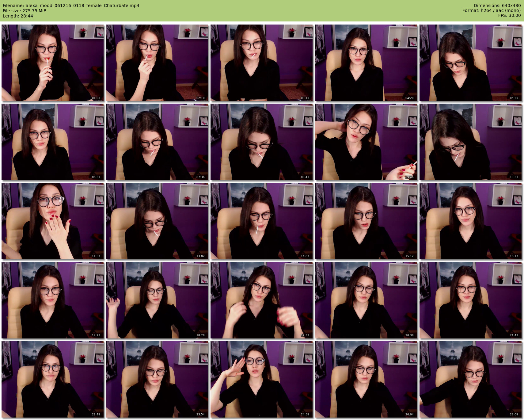Select the last thumbnail at 27:09
This screenshot has height=420, width=524.
(x=471, y=379)
